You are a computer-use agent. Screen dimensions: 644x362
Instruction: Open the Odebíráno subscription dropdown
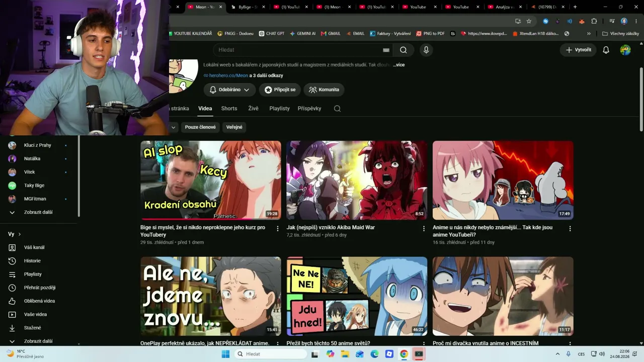point(229,89)
